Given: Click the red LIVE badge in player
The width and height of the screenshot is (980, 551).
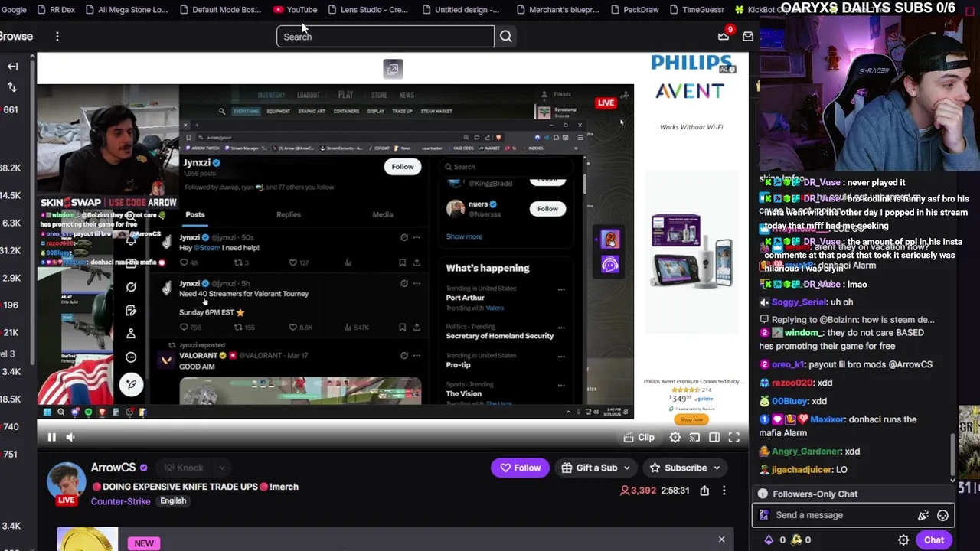Looking at the screenshot, I should pos(606,103).
